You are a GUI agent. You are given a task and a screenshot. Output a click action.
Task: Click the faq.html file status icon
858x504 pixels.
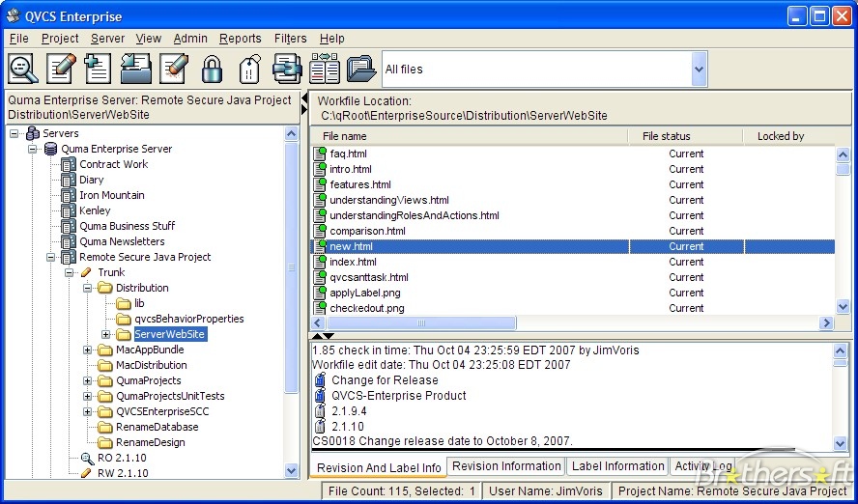(x=320, y=154)
